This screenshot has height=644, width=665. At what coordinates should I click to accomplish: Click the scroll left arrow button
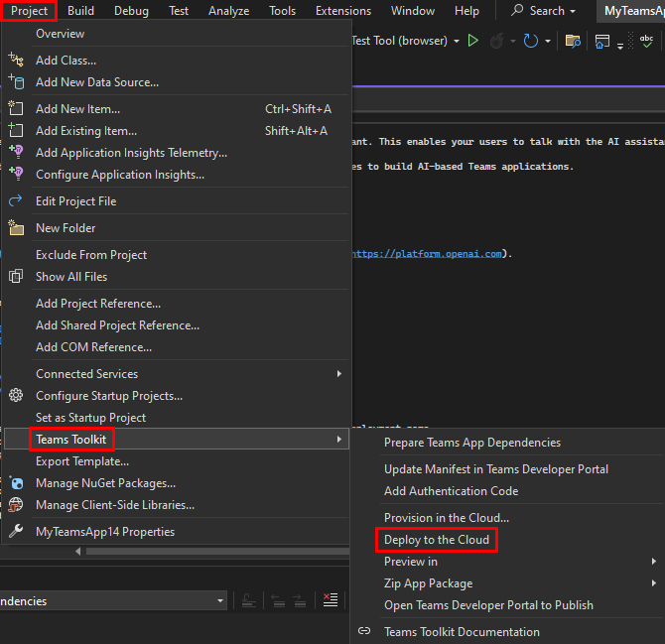tap(78, 551)
